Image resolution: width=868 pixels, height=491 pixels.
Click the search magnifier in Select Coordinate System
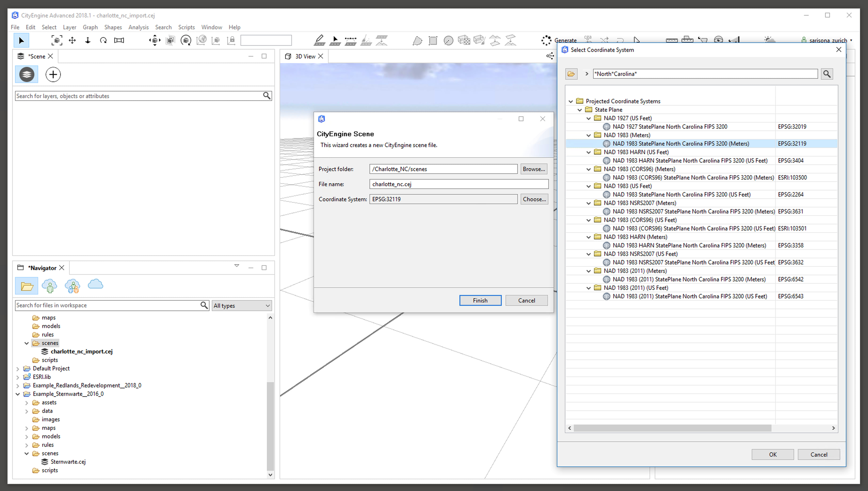click(x=827, y=74)
